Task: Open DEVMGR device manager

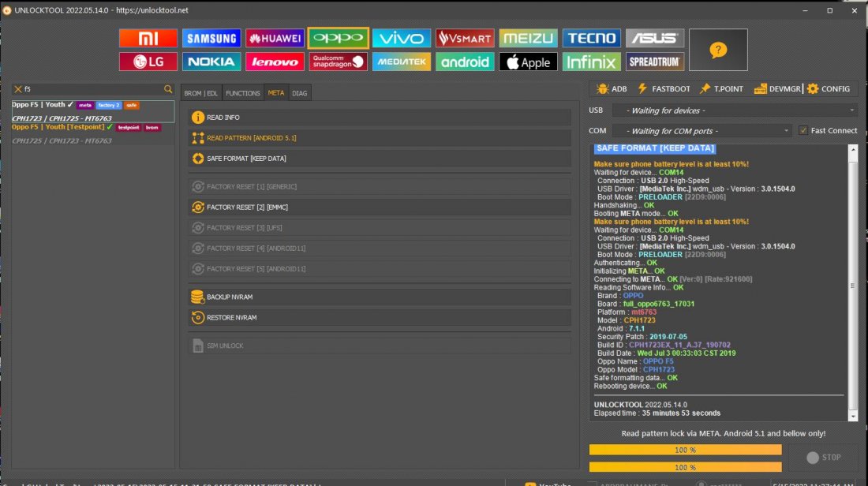Action: coord(777,88)
